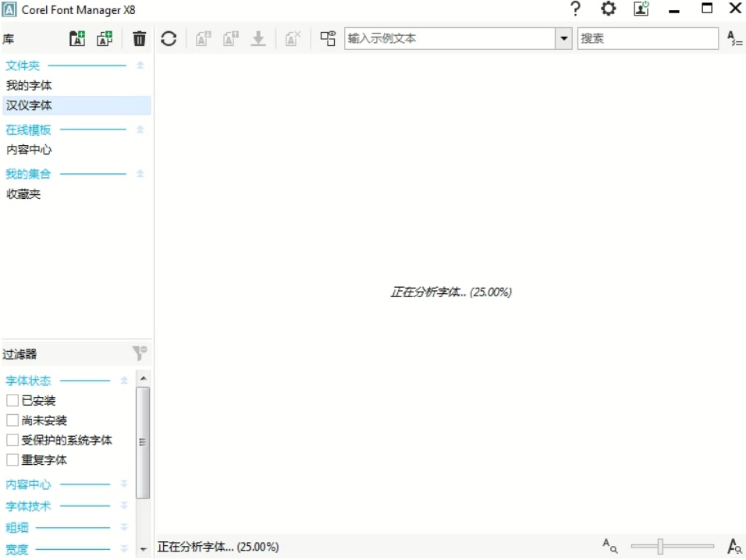The image size is (746, 560).
Task: Click the add folder icon in library toolbar
Action: 77,38
